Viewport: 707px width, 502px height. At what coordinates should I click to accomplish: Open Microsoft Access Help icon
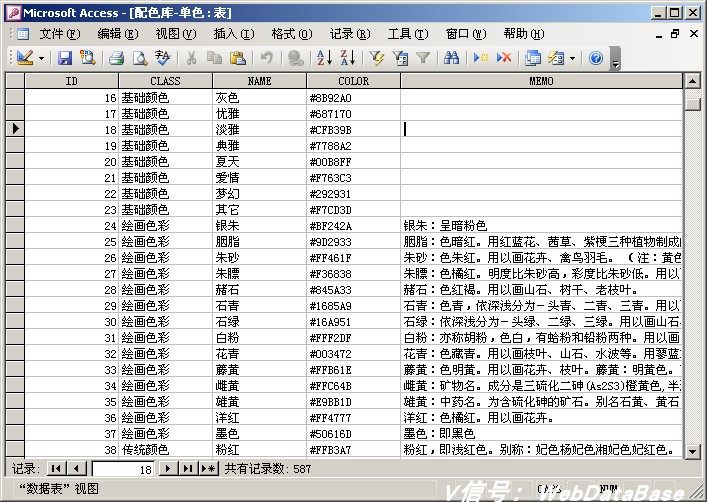596,58
